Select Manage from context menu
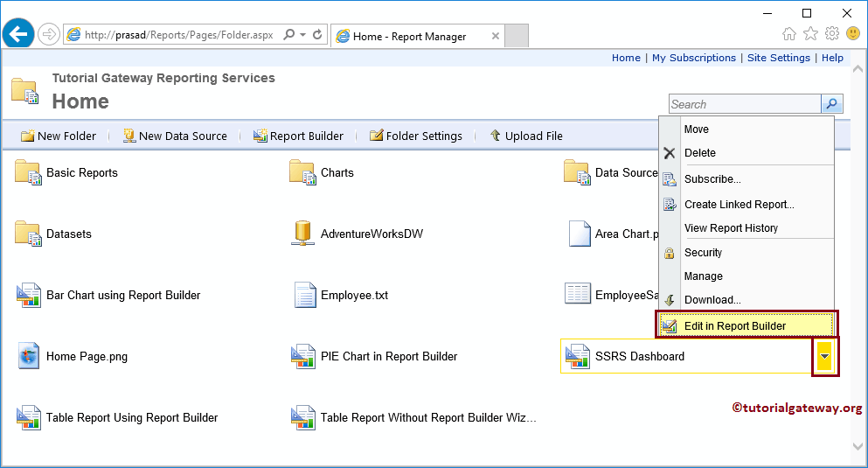 (746, 276)
